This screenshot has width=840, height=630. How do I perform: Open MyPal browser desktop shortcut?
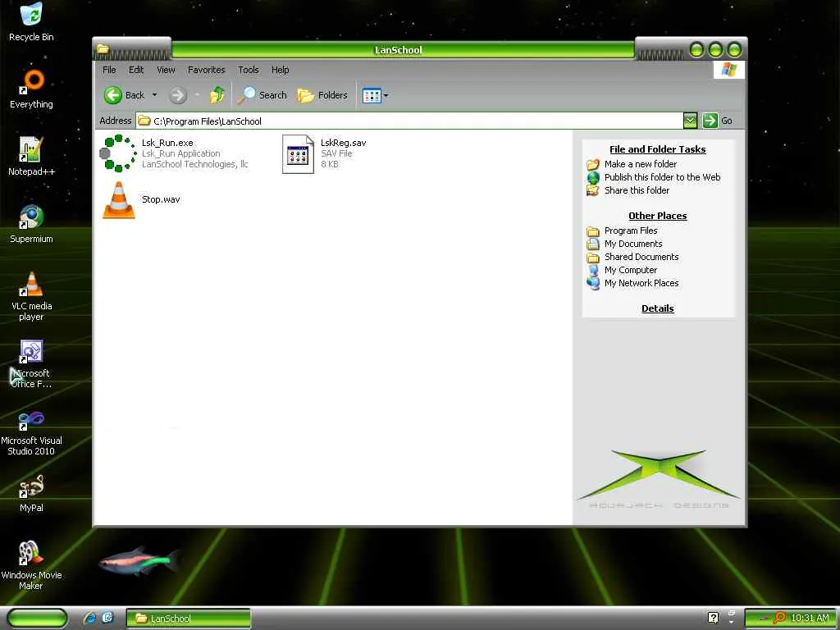[x=32, y=494]
